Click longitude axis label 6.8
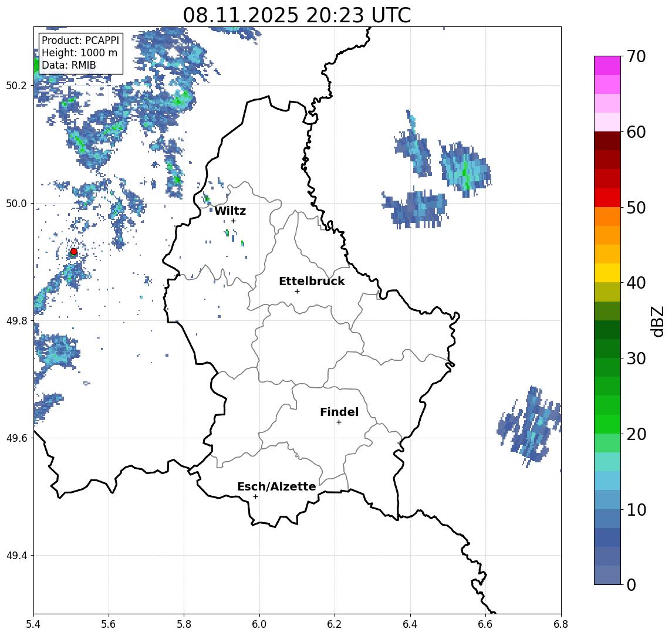The width and height of the screenshot is (672, 636). tap(561, 624)
